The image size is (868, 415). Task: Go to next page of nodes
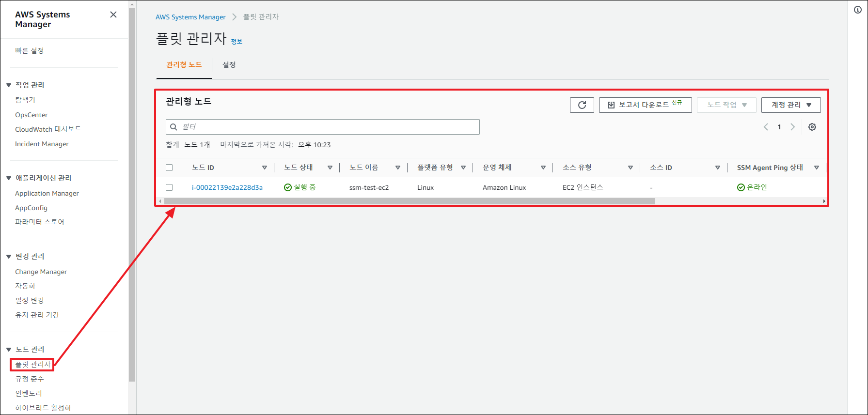tap(793, 127)
